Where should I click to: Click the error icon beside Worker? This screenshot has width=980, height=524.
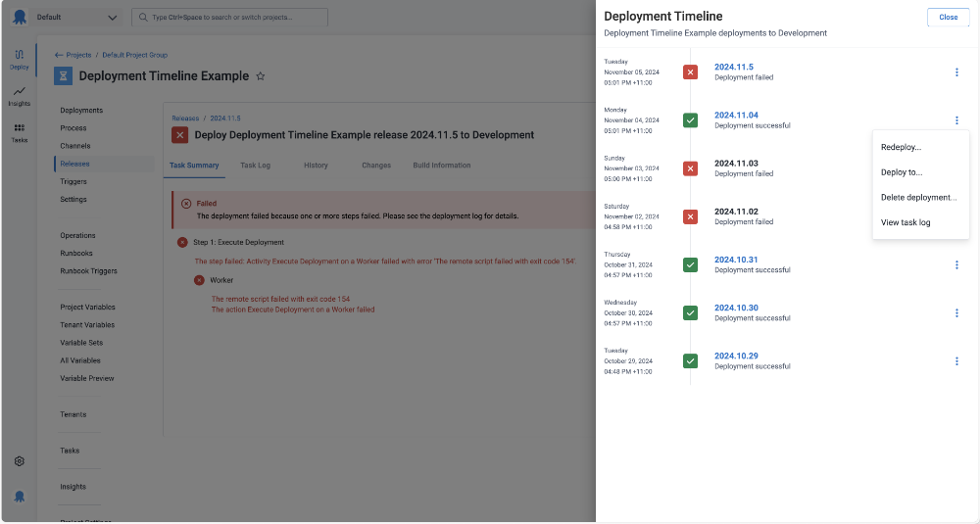click(199, 280)
